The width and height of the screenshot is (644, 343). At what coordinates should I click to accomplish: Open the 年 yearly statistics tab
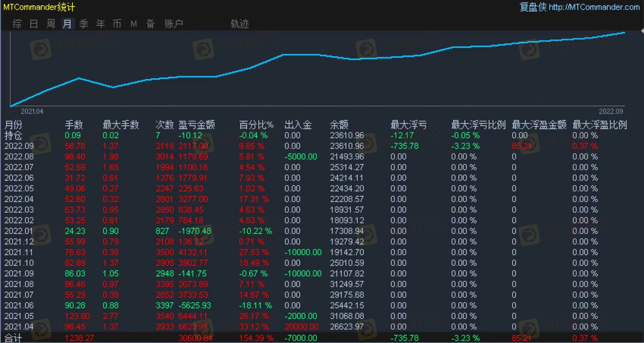click(100, 24)
